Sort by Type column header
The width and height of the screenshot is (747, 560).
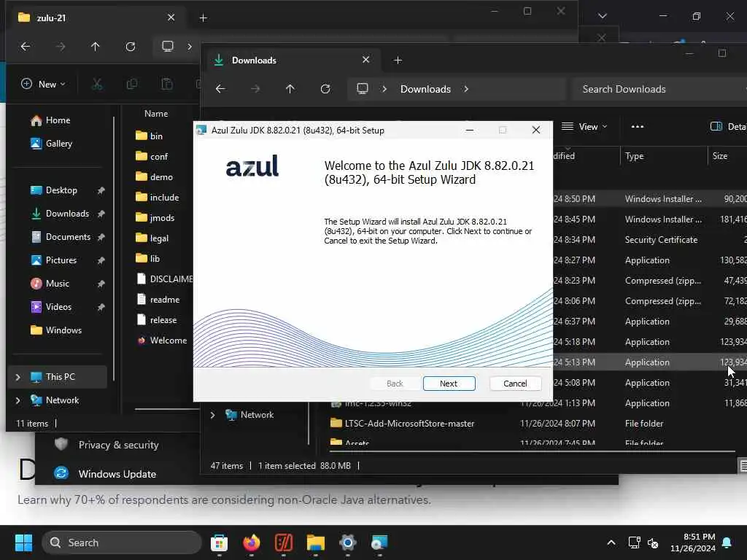pyautogui.click(x=634, y=156)
